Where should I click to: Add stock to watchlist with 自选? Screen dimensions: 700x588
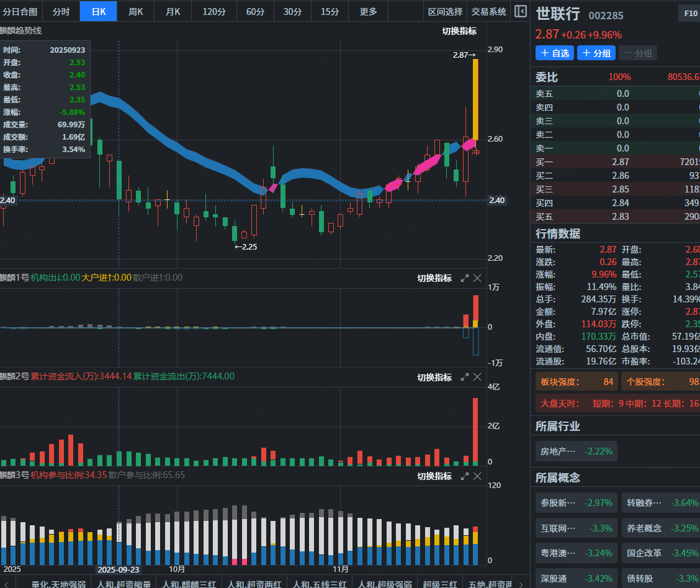pos(555,53)
